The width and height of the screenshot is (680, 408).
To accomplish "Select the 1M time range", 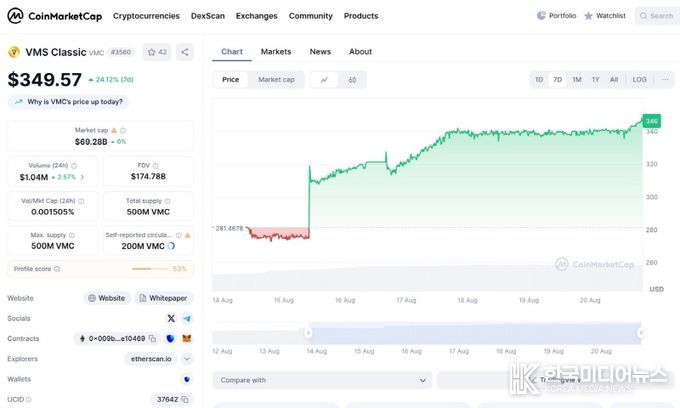I will pyautogui.click(x=577, y=80).
